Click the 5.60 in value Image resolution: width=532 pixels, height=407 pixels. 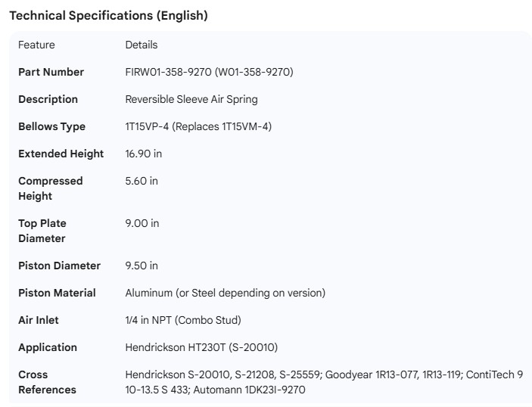point(142,181)
